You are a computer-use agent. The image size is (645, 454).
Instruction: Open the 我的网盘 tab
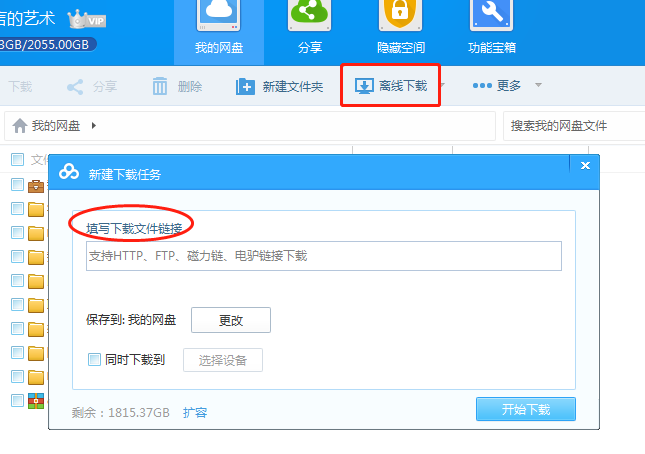click(219, 32)
